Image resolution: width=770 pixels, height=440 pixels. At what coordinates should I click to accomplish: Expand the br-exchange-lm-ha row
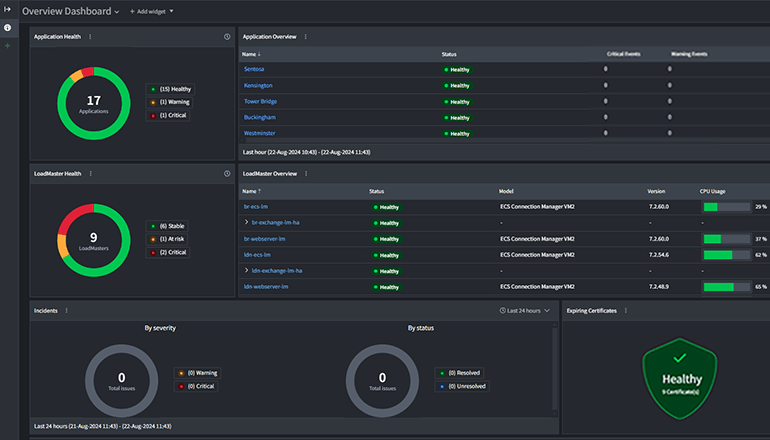247,223
